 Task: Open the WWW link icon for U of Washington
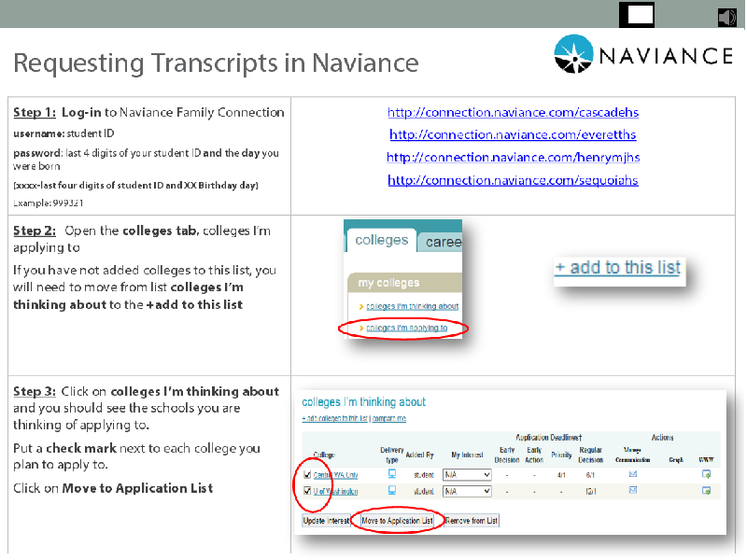click(706, 491)
